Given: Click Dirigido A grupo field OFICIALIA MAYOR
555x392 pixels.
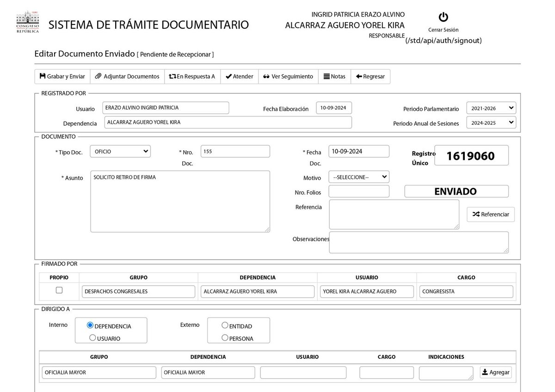Looking at the screenshot, I should click(x=99, y=373).
